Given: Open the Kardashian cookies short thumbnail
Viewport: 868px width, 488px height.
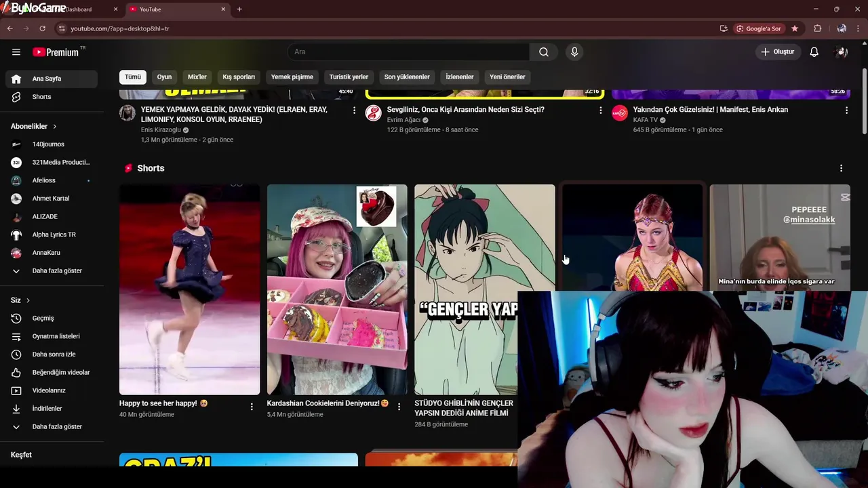Looking at the screenshot, I should (337, 289).
